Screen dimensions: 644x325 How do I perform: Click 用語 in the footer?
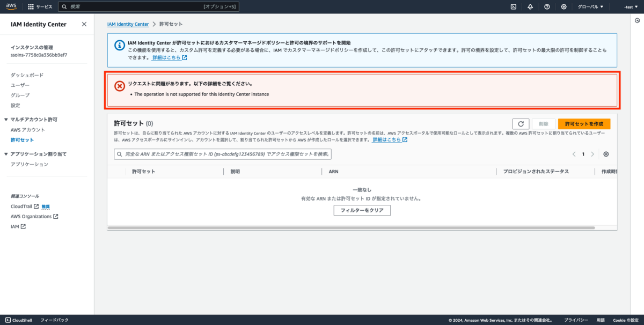[601, 320]
